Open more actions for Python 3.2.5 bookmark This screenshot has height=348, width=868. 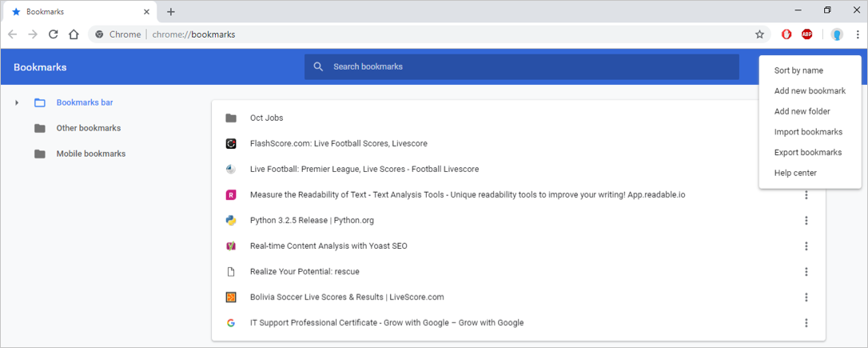click(806, 221)
